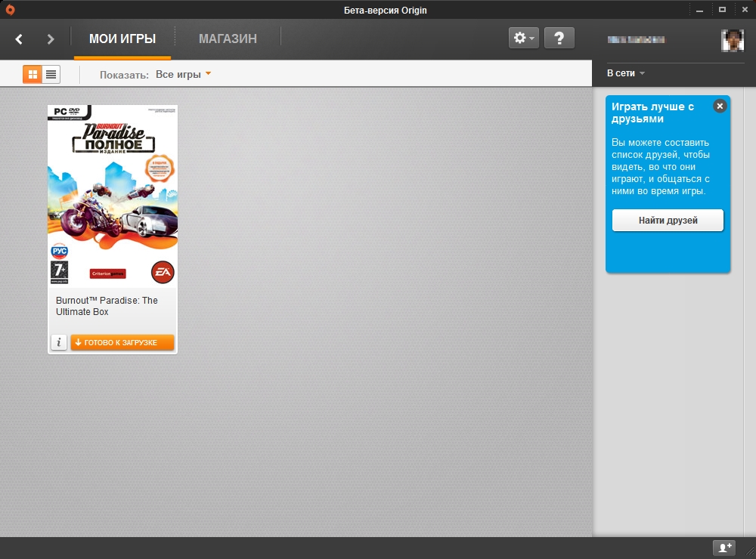Image resolution: width=756 pixels, height=559 pixels.
Task: Minimize the Origin window
Action: [699, 10]
